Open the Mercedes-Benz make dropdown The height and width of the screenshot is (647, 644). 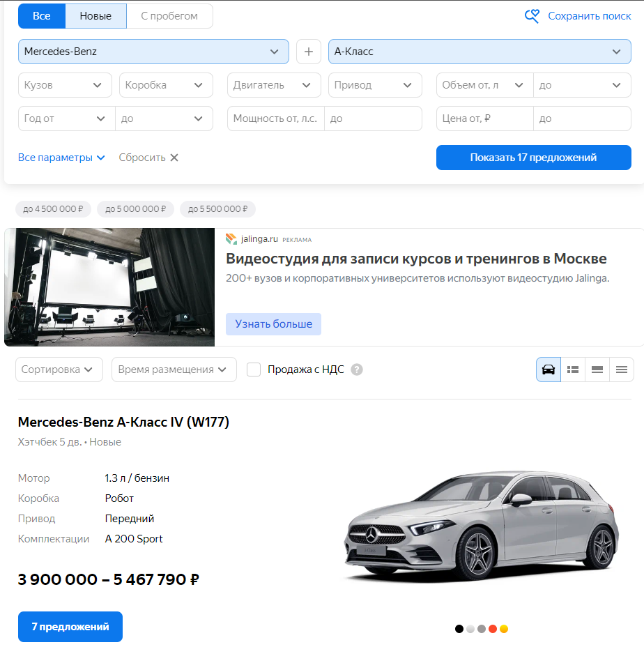(153, 52)
